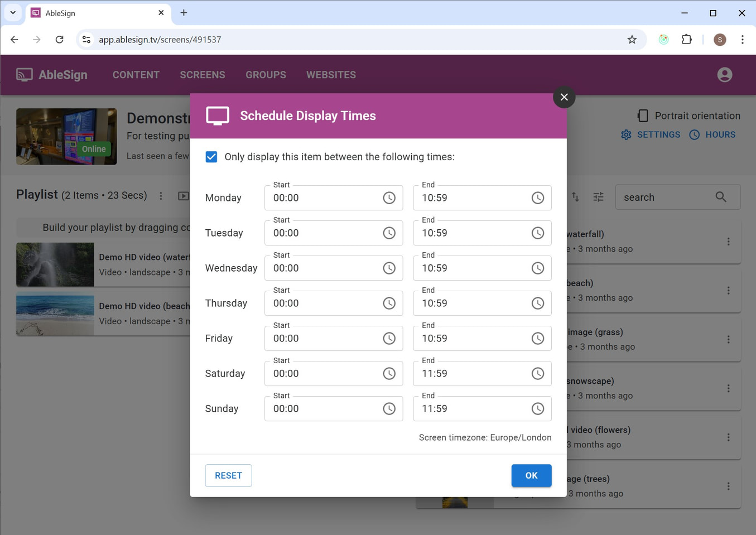Expand the tab search dropdown arrow
756x535 pixels.
(x=13, y=12)
